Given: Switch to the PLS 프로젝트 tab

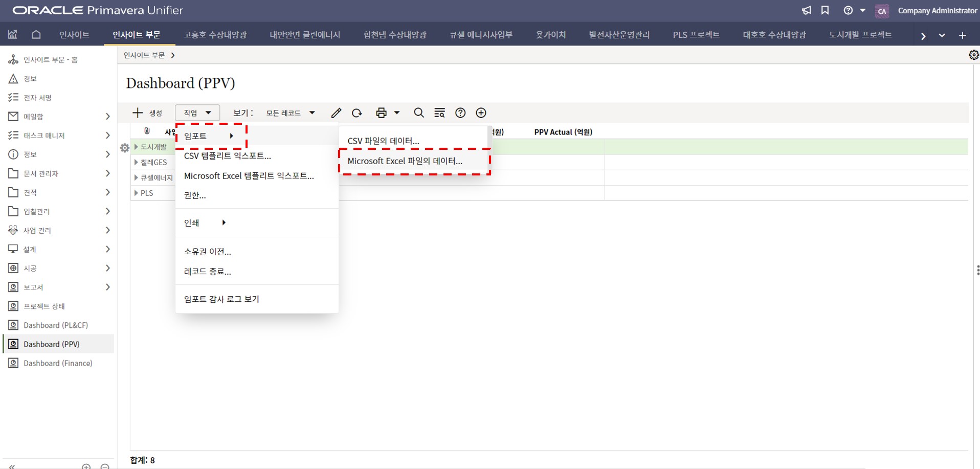Looking at the screenshot, I should point(696,35).
